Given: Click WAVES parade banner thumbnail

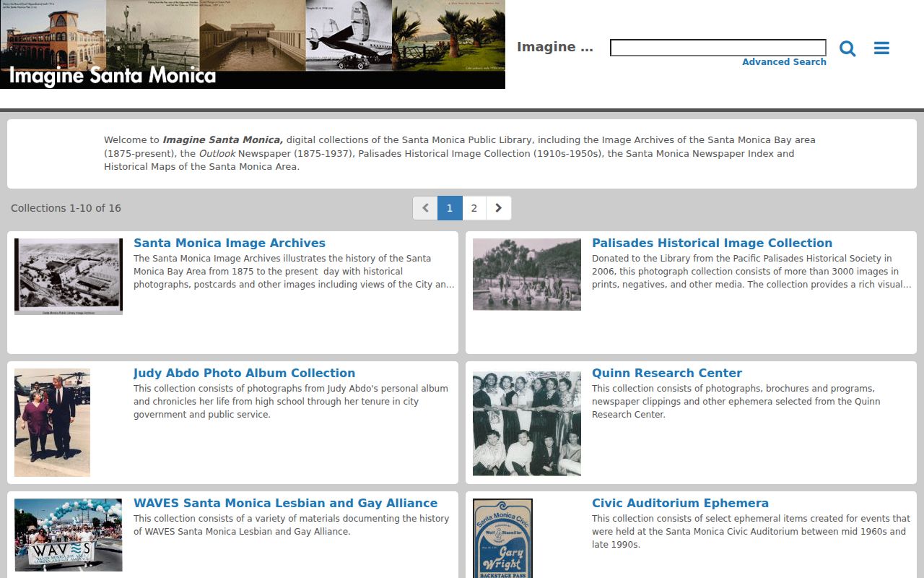Looking at the screenshot, I should tap(69, 535).
